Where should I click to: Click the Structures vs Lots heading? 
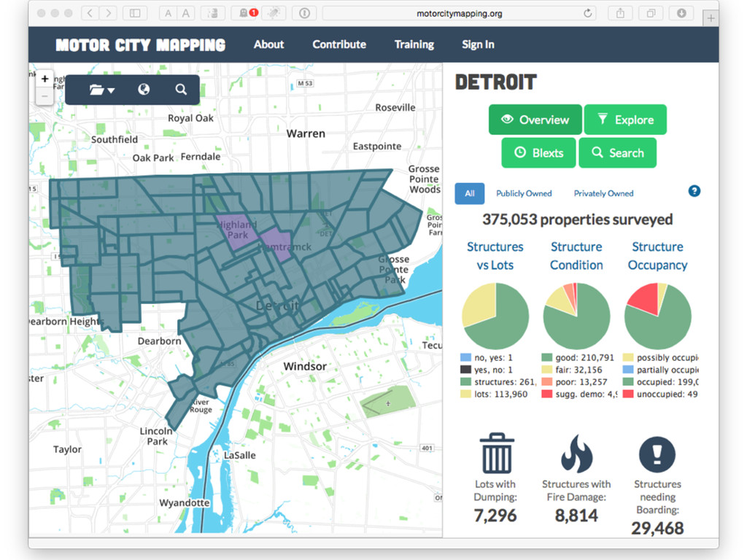[x=495, y=256]
